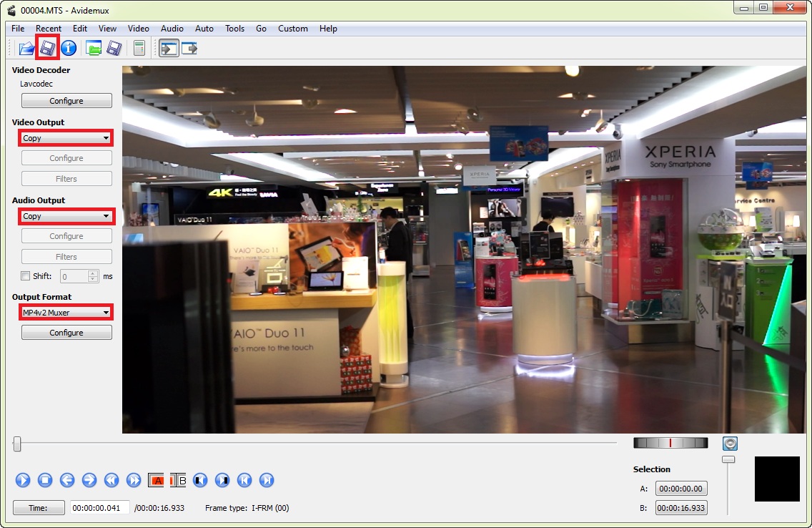Go to first frame button

[x=244, y=480]
